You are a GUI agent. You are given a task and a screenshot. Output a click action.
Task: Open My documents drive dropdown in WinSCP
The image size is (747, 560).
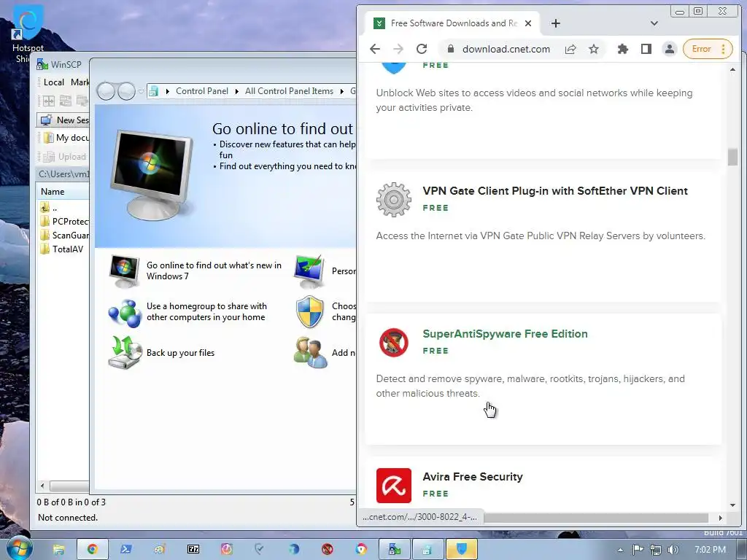(x=65, y=138)
